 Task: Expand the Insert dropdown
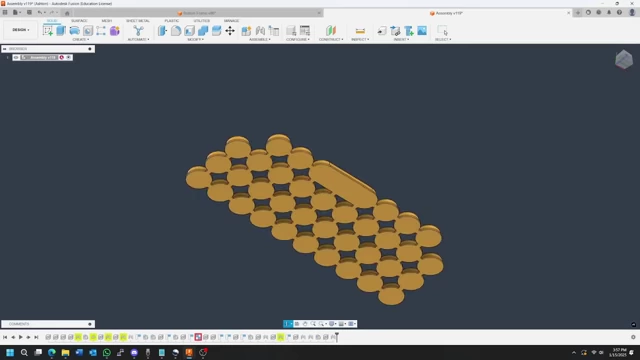click(401, 40)
